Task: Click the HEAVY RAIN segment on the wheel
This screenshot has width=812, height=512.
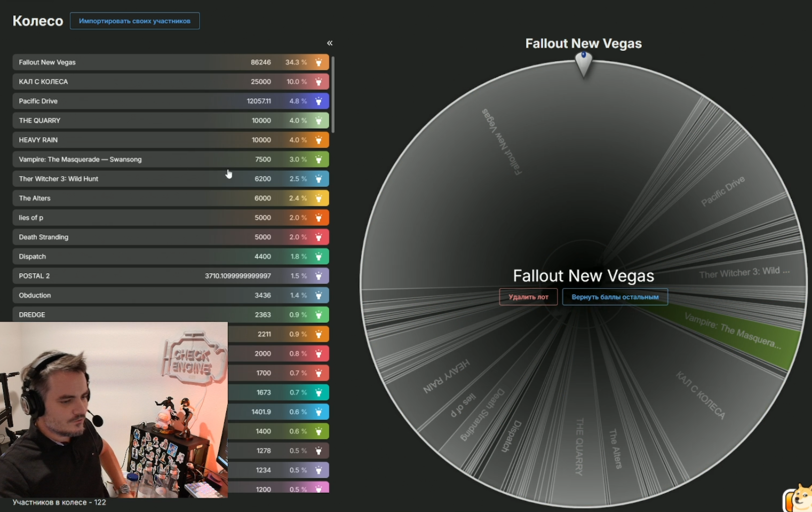Action: coord(446,376)
